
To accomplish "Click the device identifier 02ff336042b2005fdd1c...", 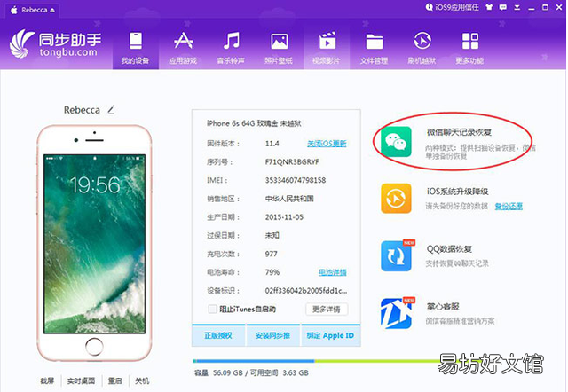I will point(306,290).
